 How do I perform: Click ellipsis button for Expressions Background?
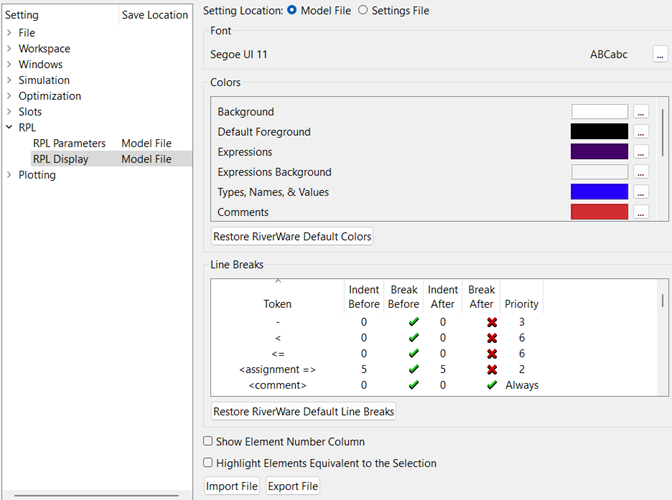click(641, 172)
